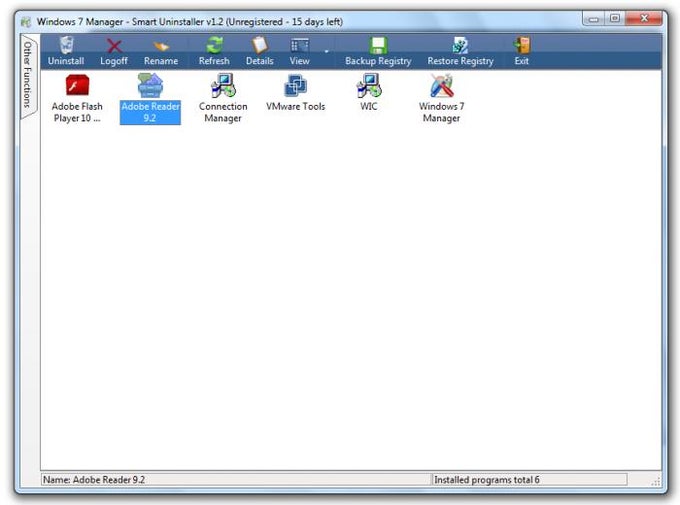Click the View toolbar icon
Viewport: 680px width, 505px height.
point(300,46)
